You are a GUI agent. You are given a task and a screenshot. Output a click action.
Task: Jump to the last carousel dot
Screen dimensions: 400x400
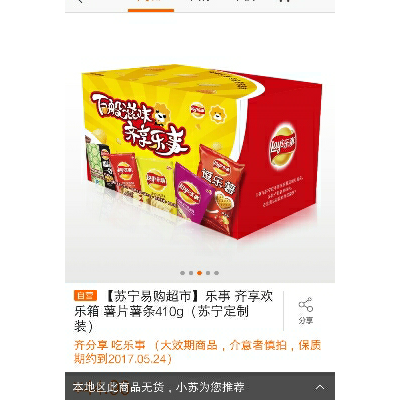pos(216,273)
